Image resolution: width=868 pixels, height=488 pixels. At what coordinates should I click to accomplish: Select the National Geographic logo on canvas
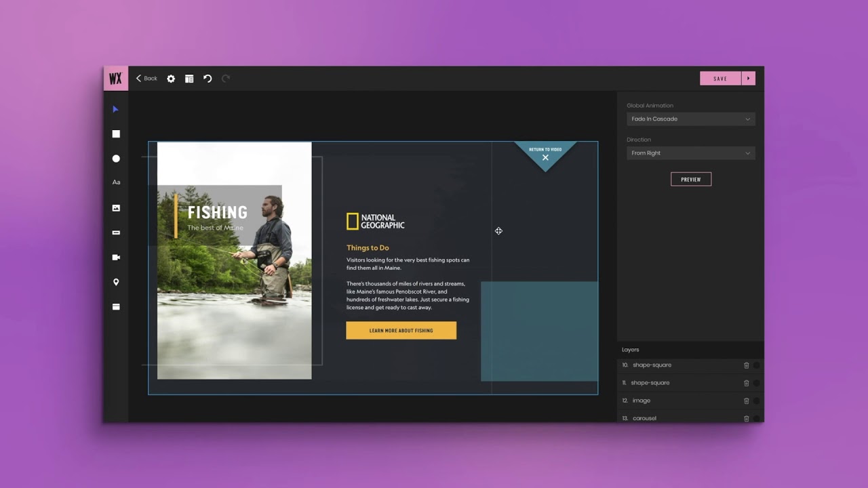pyautogui.click(x=375, y=222)
